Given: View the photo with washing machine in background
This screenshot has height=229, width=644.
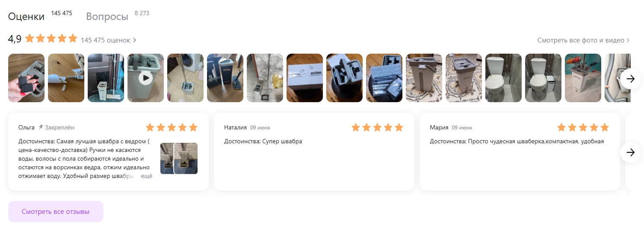Looking at the screenshot, I should point(185,78).
